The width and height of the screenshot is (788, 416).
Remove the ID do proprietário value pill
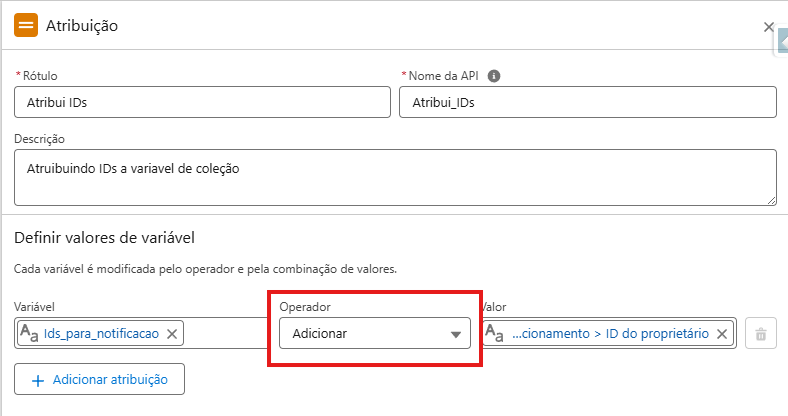(722, 333)
